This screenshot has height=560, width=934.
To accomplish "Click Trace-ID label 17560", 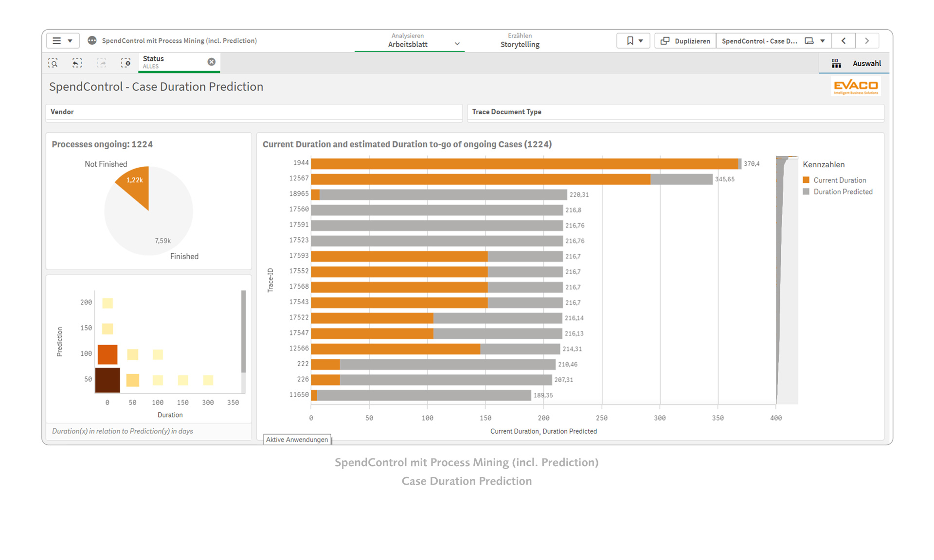I will click(x=299, y=210).
